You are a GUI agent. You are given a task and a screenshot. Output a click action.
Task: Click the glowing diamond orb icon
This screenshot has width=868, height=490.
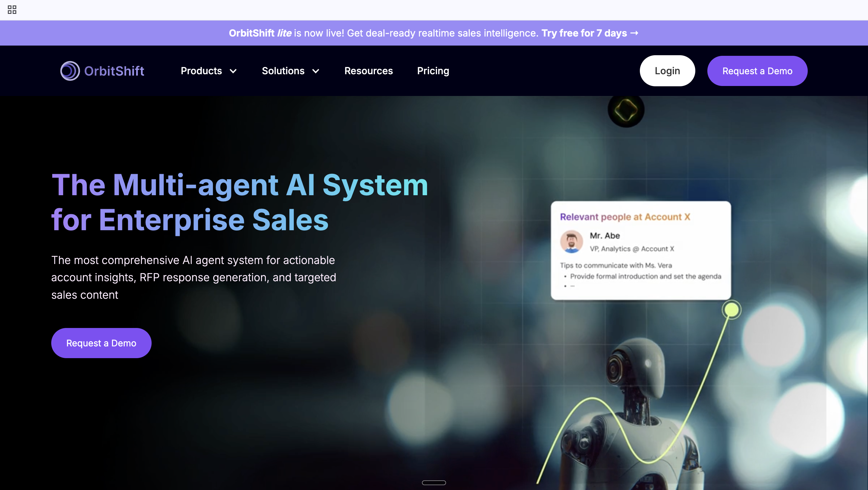pos(626,110)
